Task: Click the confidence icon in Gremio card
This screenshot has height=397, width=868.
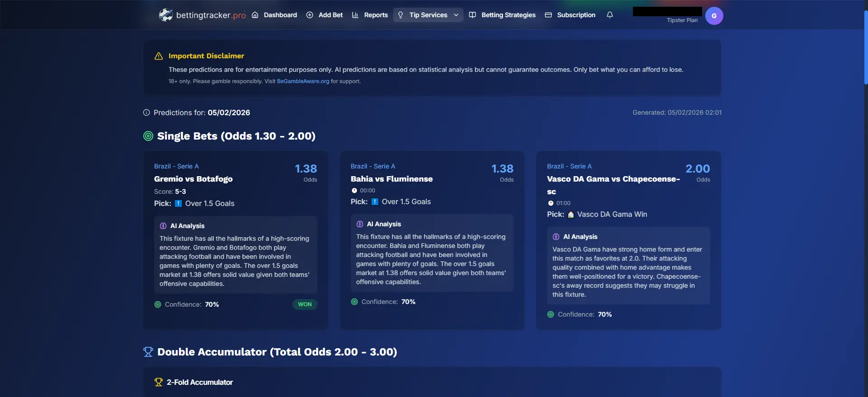Action: (158, 304)
